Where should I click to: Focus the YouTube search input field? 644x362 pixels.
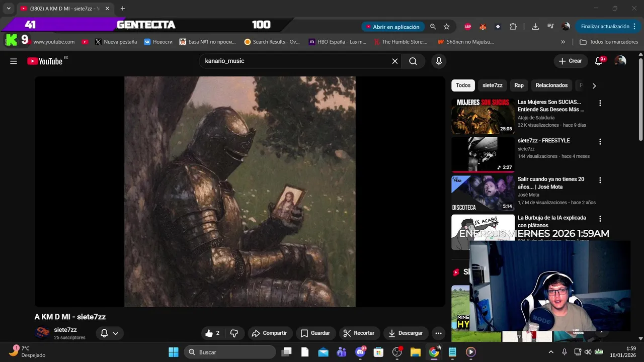pyautogui.click(x=294, y=61)
